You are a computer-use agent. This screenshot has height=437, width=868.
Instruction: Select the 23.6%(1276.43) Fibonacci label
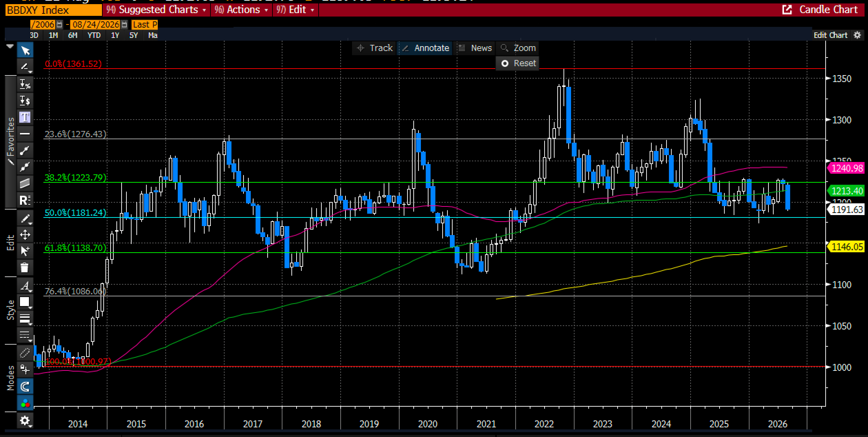pyautogui.click(x=76, y=134)
